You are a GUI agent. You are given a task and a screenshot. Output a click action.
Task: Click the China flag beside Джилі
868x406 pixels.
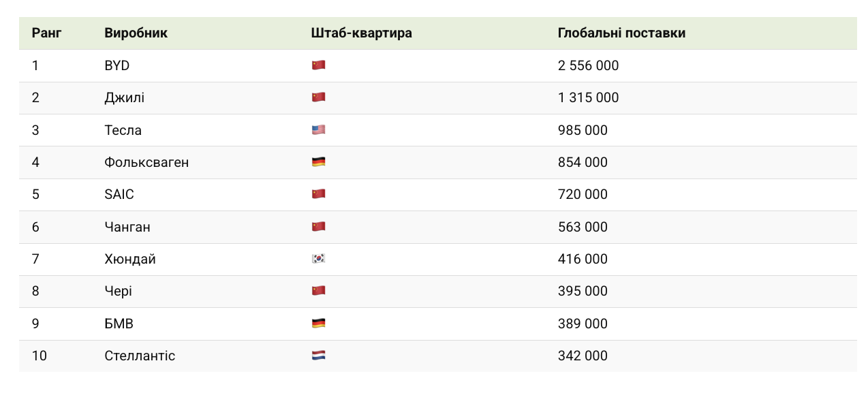318,97
